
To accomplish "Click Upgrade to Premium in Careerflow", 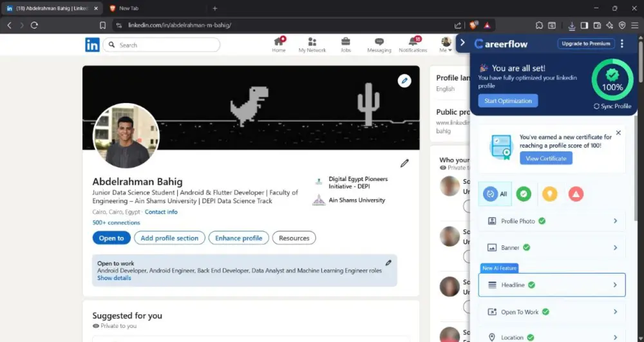I will pyautogui.click(x=585, y=44).
